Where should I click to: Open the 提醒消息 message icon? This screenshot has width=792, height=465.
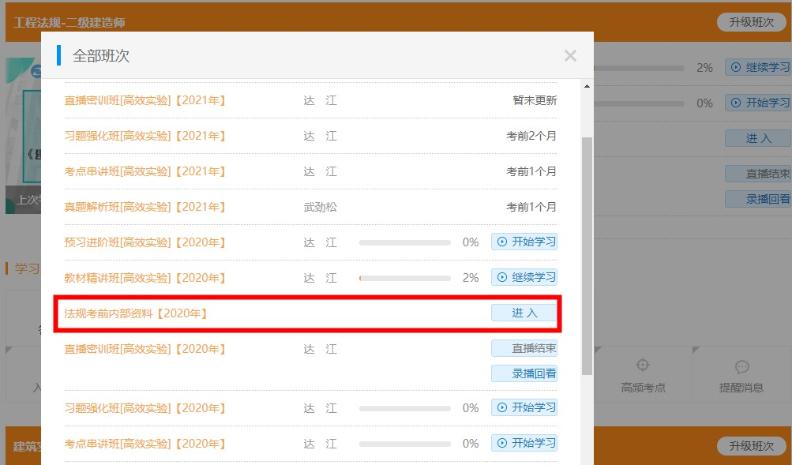pos(742,367)
